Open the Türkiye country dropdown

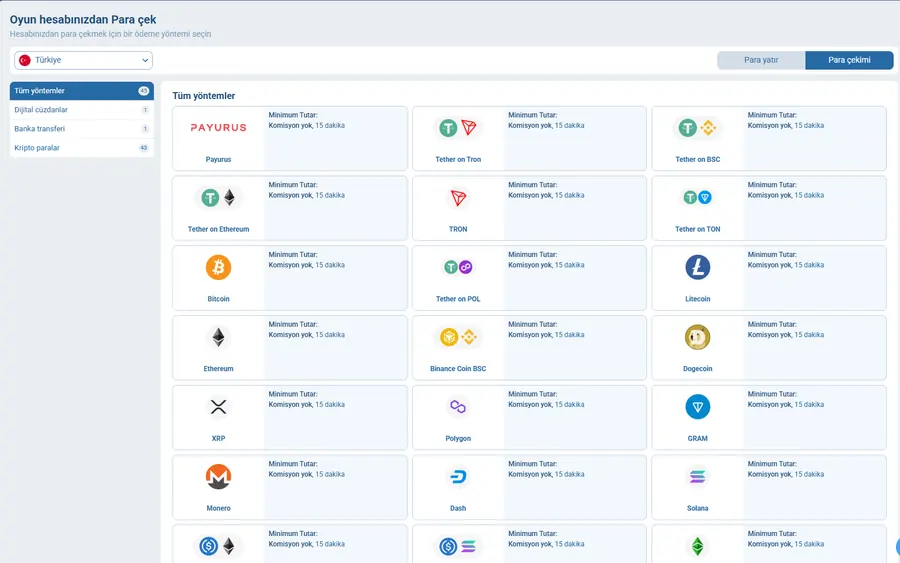(83, 60)
